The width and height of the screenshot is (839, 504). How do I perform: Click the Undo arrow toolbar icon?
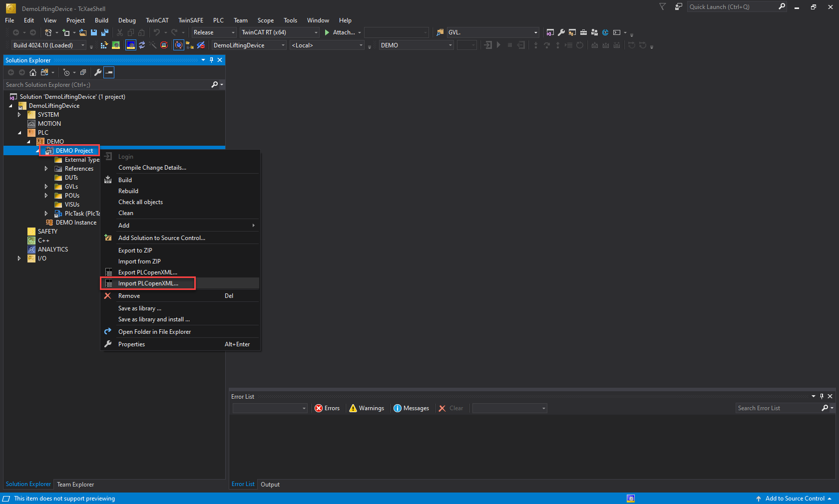click(157, 32)
